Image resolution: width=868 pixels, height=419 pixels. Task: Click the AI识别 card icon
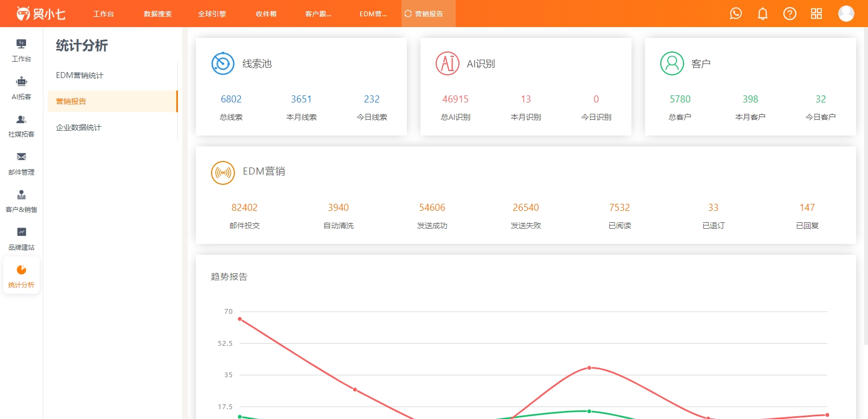tap(448, 63)
